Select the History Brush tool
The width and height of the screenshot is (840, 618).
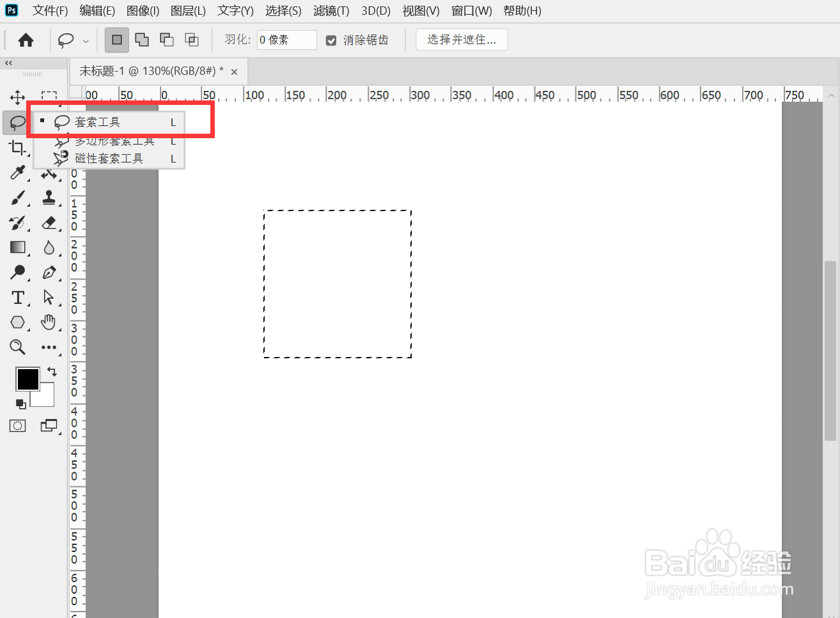coord(17,223)
